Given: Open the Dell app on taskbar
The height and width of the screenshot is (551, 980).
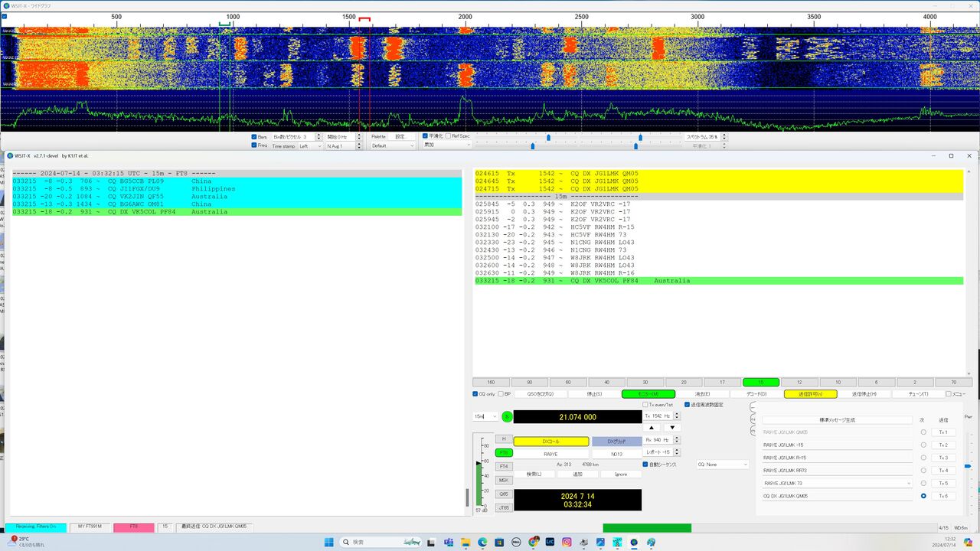Looking at the screenshot, I should (x=517, y=542).
